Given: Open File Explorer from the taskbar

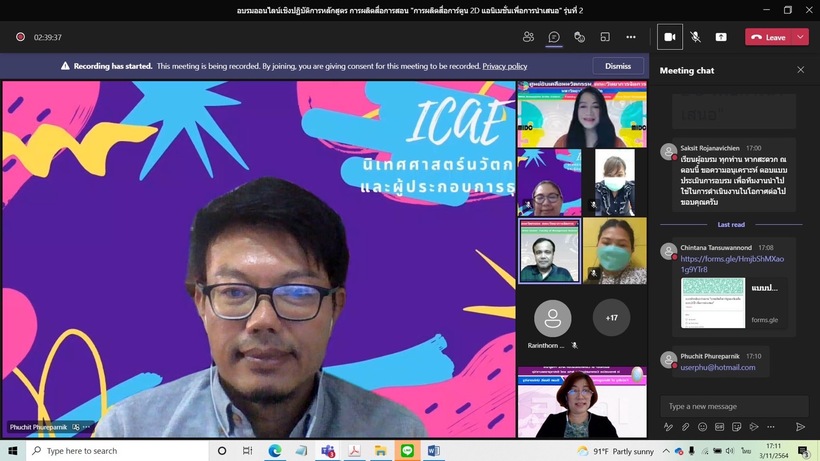Looking at the screenshot, I should [381, 451].
